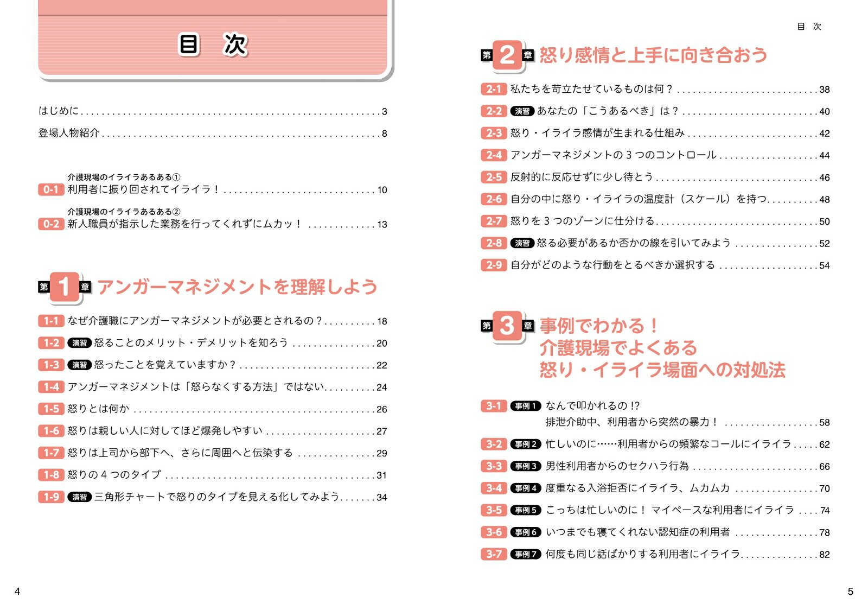Click the 0-1 section badge
868x616 pixels.
point(51,189)
